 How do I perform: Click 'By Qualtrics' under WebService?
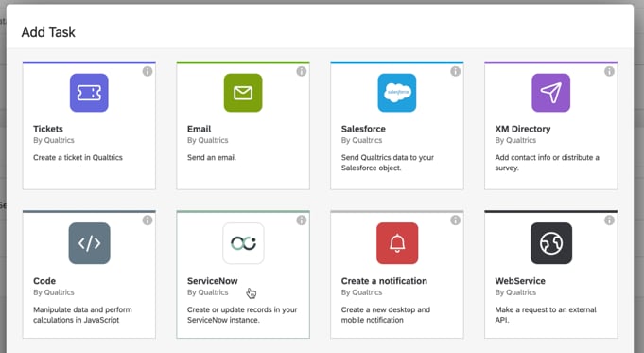click(x=515, y=292)
